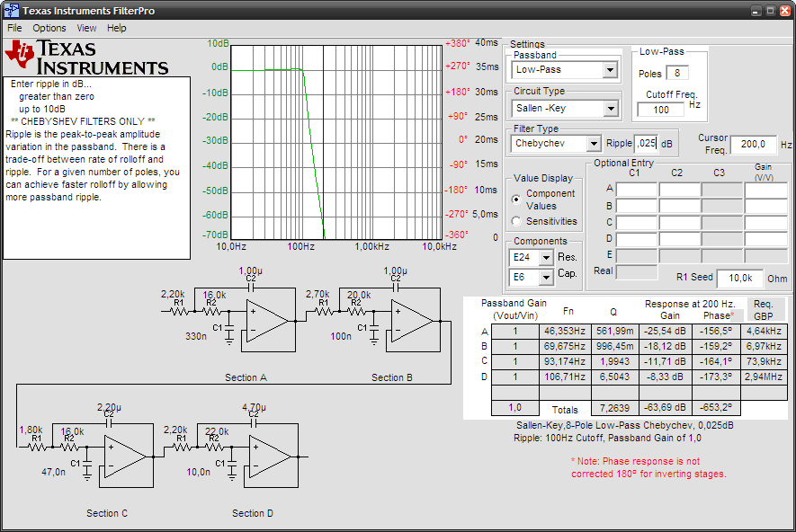Click the FilterPro title bar icon

[x=12, y=10]
